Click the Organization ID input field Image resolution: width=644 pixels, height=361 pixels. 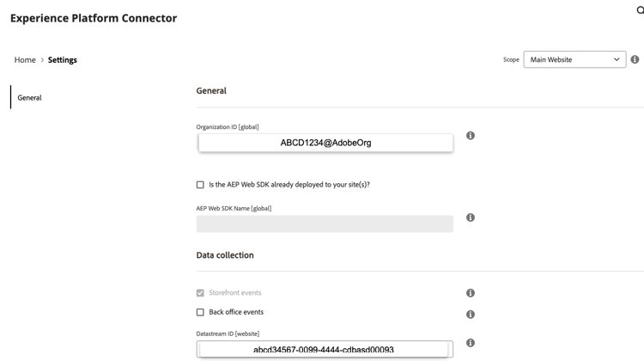click(x=325, y=143)
